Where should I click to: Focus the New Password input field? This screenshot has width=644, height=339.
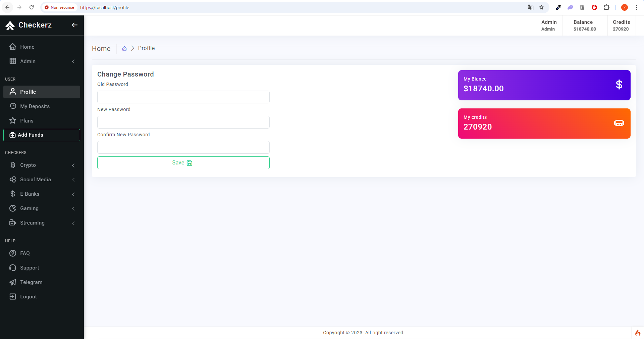coord(183,122)
